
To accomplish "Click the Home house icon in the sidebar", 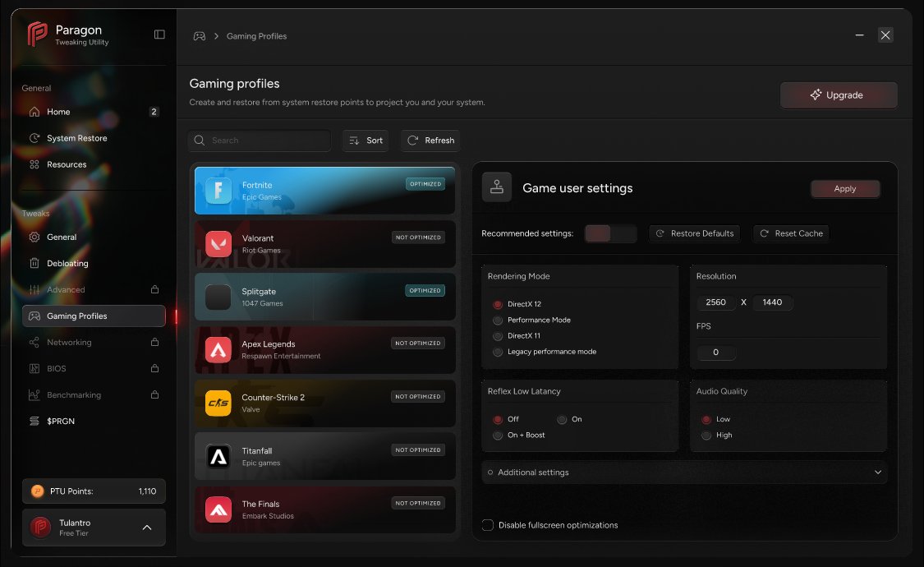I will 34,112.
